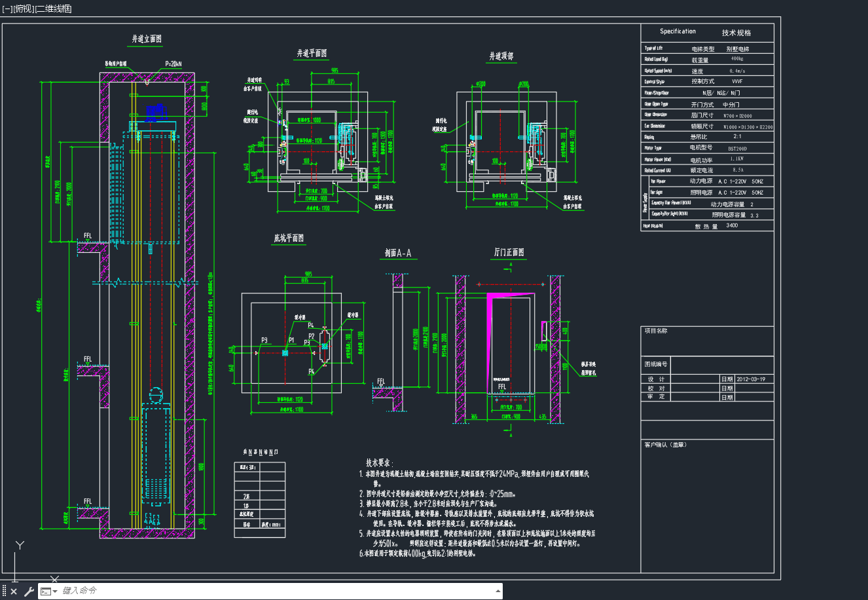Open the viewport controls [-] menu
Screen dimensions: 868x600
[x=7, y=9]
